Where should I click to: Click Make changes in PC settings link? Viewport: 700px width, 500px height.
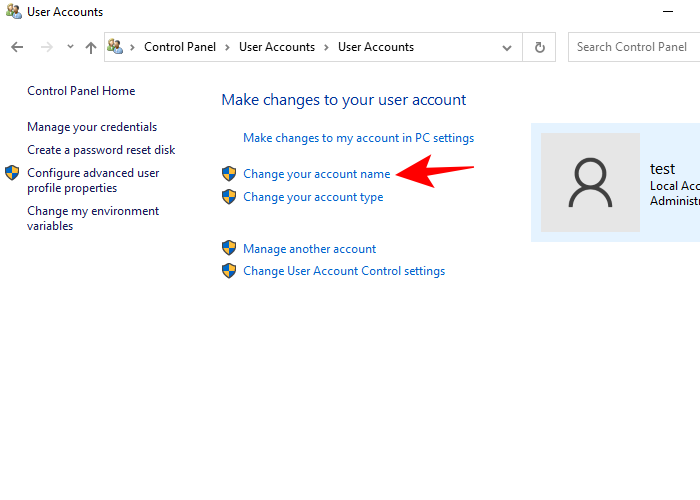point(358,138)
